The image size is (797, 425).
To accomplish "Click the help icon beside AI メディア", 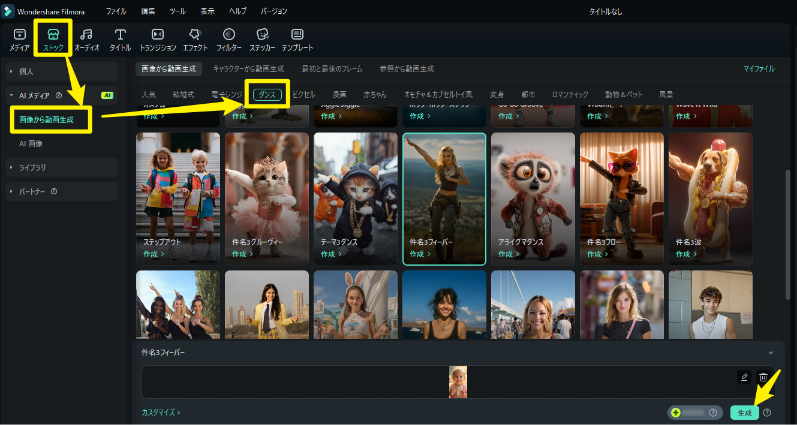I will coord(59,95).
